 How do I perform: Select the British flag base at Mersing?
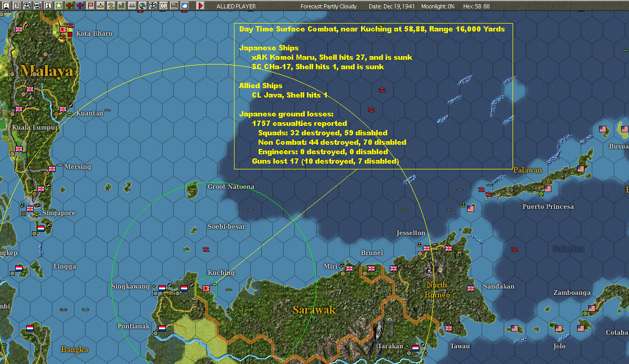tap(52, 169)
